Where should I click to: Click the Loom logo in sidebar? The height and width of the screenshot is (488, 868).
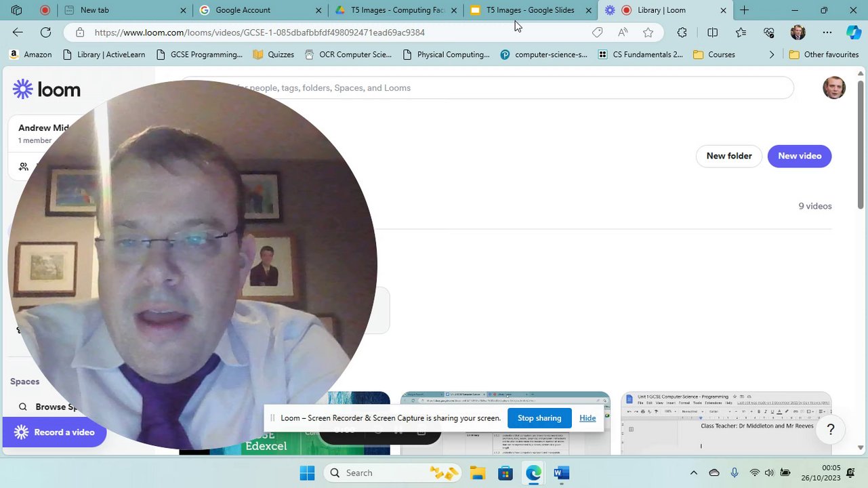click(x=46, y=89)
